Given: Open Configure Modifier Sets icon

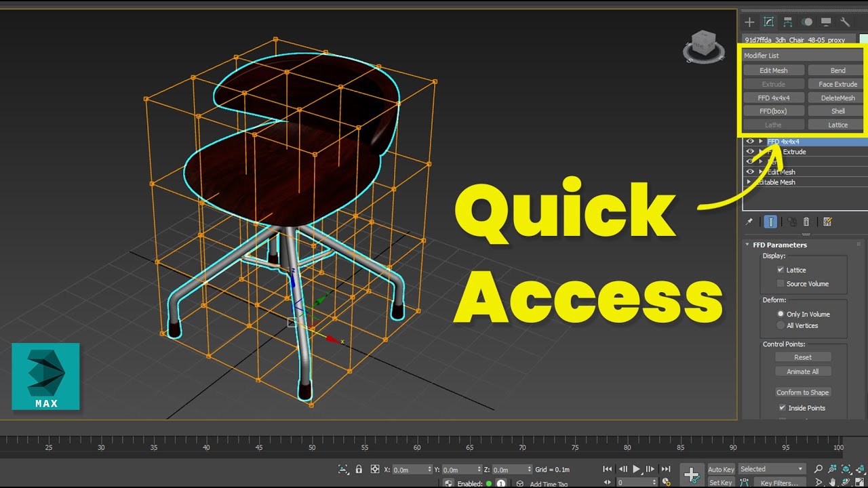Looking at the screenshot, I should coord(827,222).
